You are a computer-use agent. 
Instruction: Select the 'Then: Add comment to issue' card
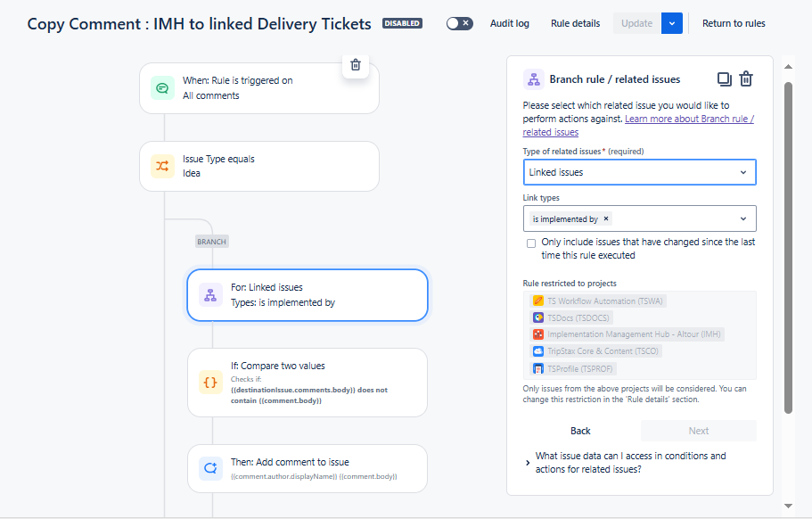308,468
